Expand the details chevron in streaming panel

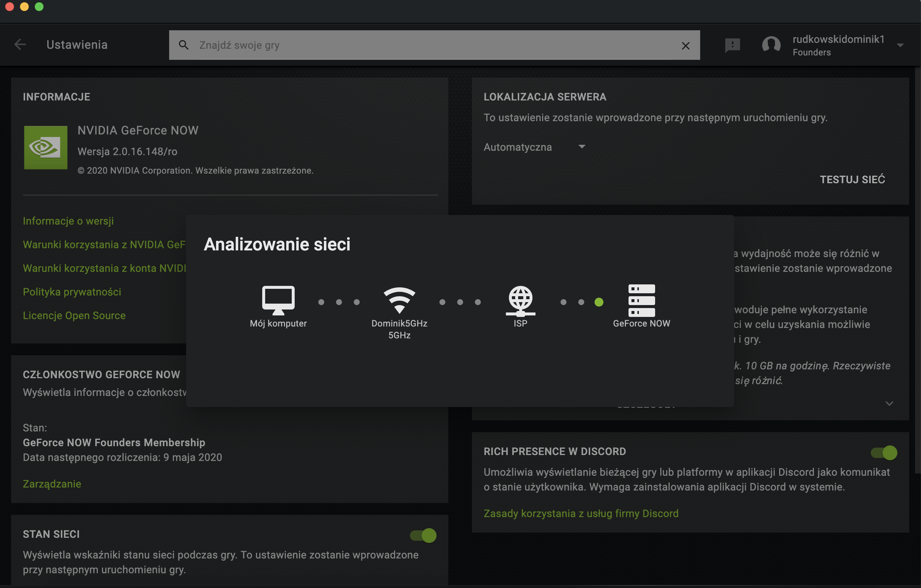[889, 404]
